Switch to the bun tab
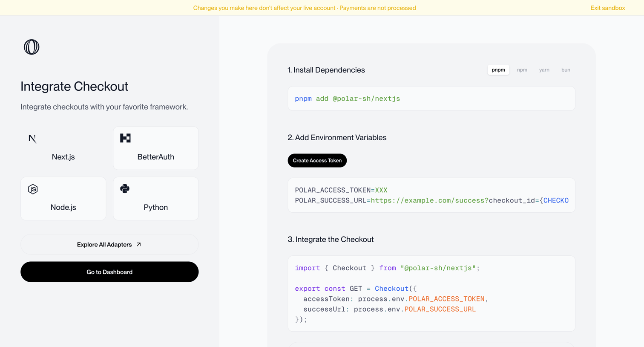This screenshot has height=347, width=644. pos(566,70)
